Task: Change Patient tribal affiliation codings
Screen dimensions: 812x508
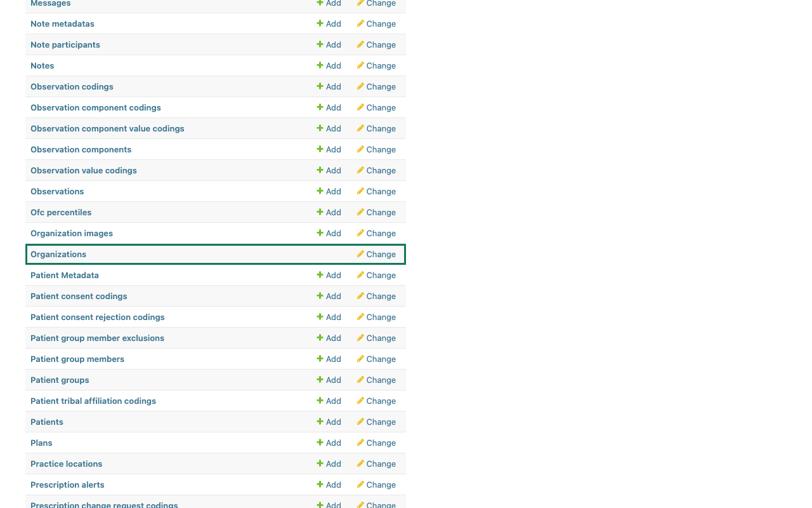Action: click(376, 401)
